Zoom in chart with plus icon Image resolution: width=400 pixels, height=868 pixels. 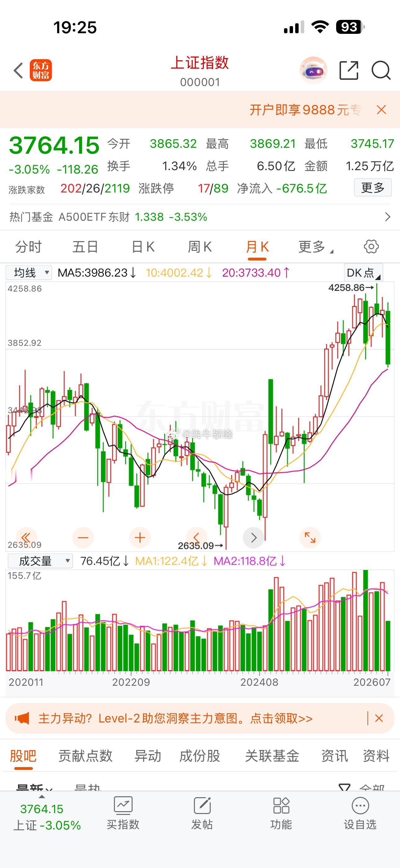(140, 537)
